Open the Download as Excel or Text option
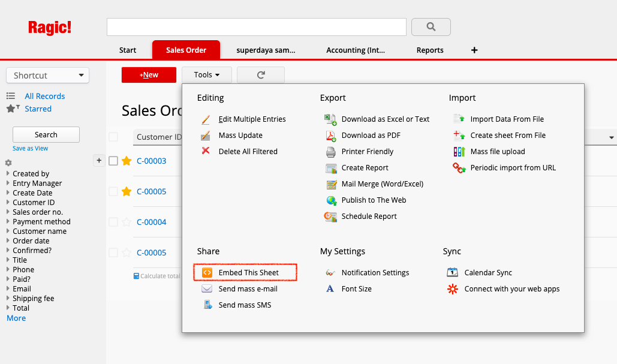617x364 pixels. (386, 119)
